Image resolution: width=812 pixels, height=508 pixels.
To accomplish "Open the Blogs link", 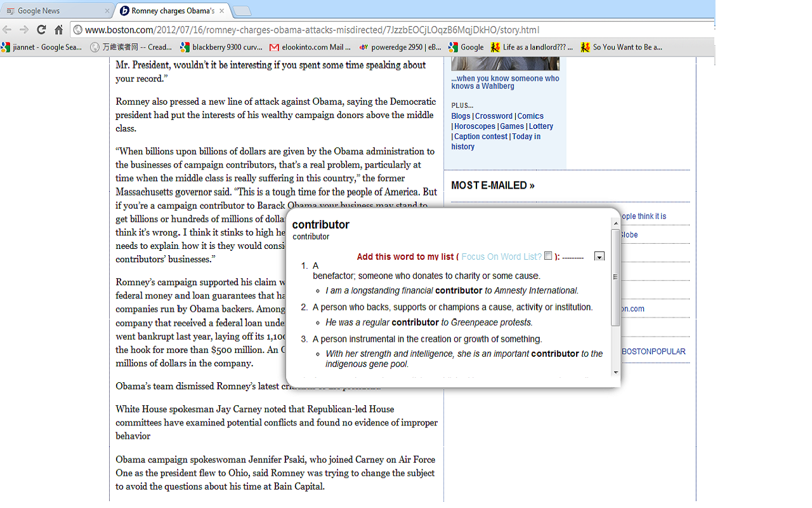I will (461, 116).
